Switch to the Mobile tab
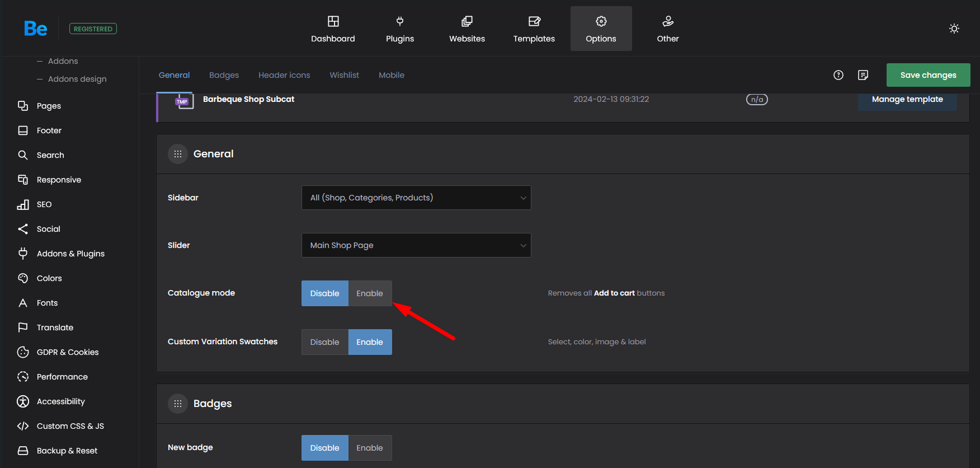This screenshot has height=468, width=980. tap(392, 75)
